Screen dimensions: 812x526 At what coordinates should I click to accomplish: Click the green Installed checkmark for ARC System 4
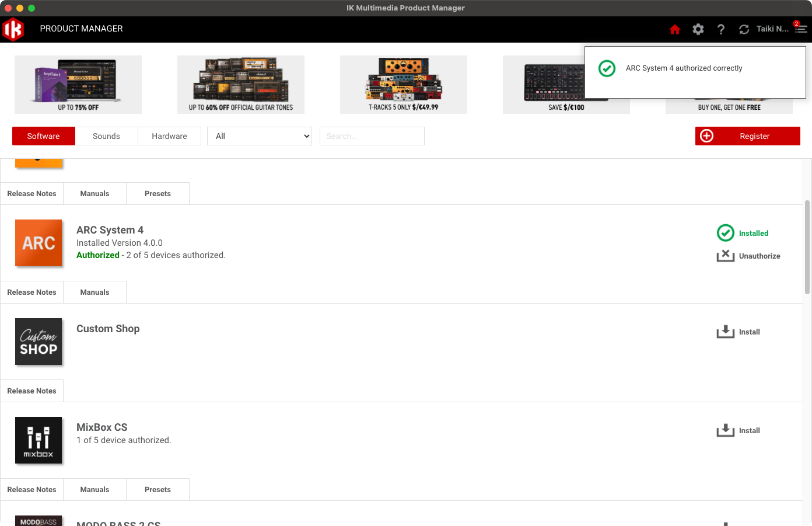[726, 233]
